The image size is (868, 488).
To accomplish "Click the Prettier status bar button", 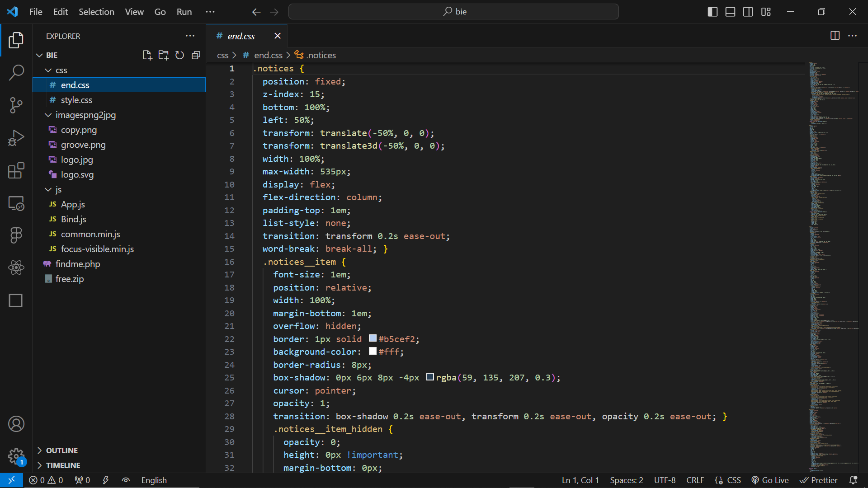I will click(819, 480).
